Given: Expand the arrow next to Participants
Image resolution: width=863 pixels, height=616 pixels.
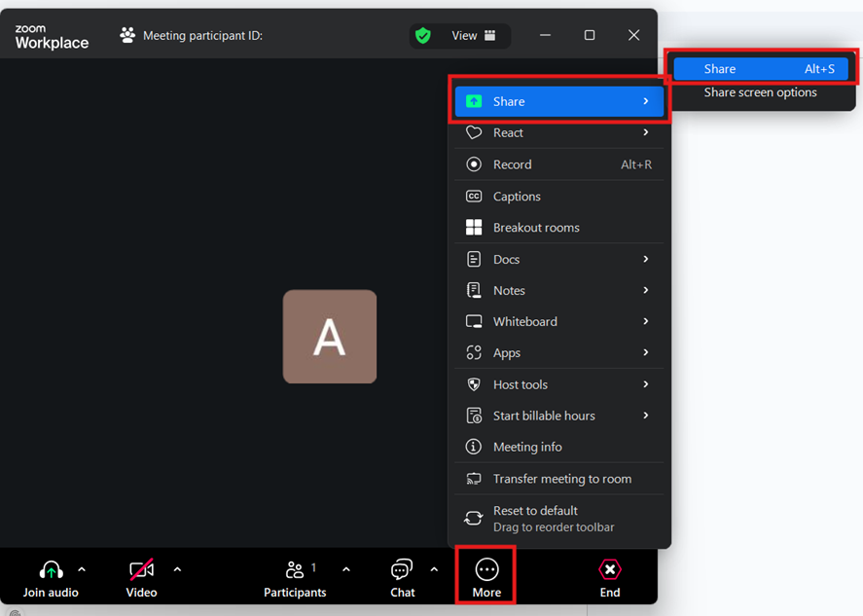Looking at the screenshot, I should tap(346, 570).
